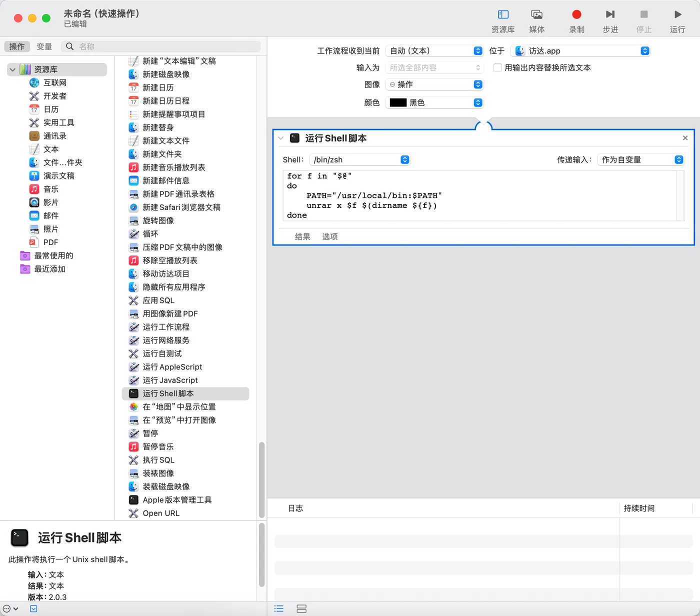This screenshot has width=700, height=616.
Task: Switch to 变量 tab
Action: click(44, 46)
